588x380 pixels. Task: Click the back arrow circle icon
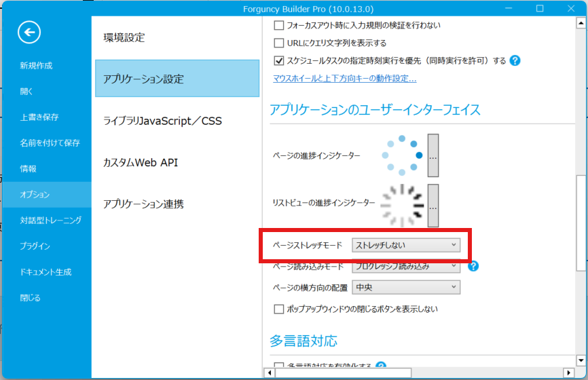(x=29, y=32)
